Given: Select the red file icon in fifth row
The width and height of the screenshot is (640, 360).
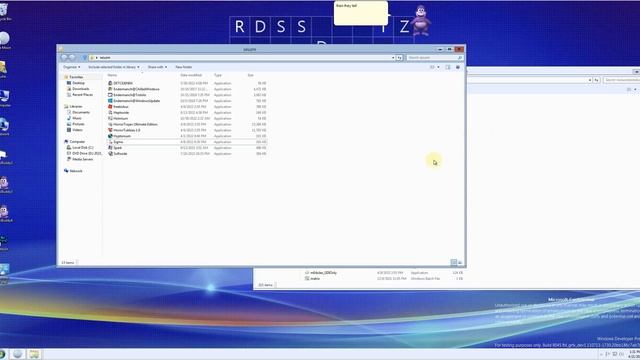Looking at the screenshot, I should (x=110, y=107).
